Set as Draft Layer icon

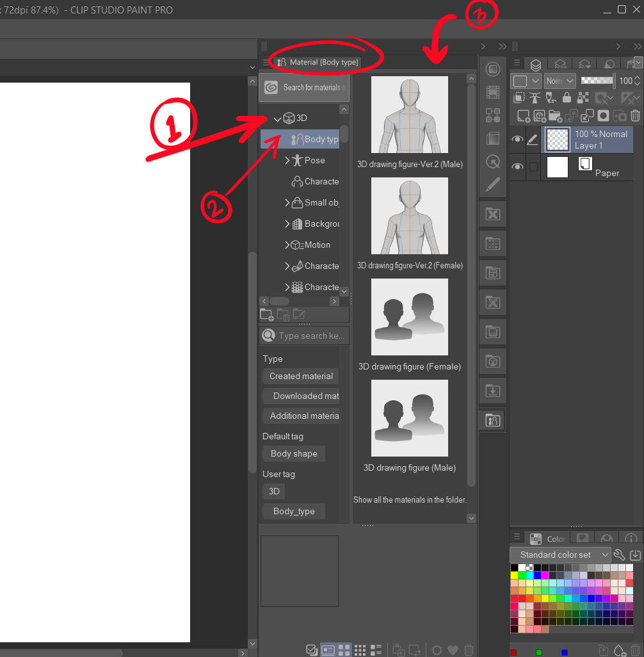(x=551, y=98)
